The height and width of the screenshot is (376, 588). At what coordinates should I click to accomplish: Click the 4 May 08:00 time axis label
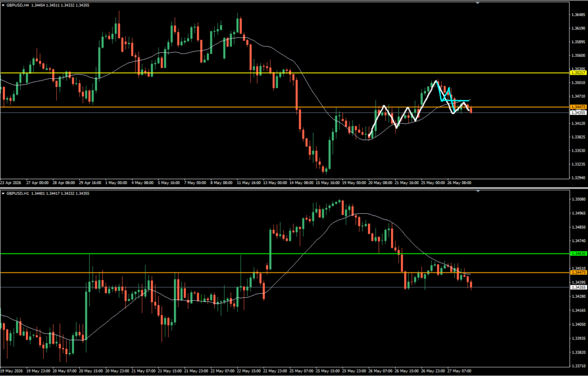142,183
